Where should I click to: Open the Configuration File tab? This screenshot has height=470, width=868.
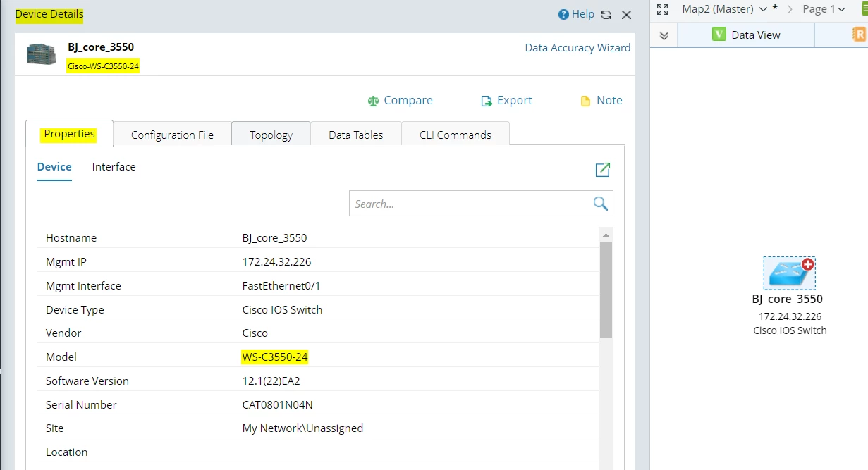click(172, 135)
